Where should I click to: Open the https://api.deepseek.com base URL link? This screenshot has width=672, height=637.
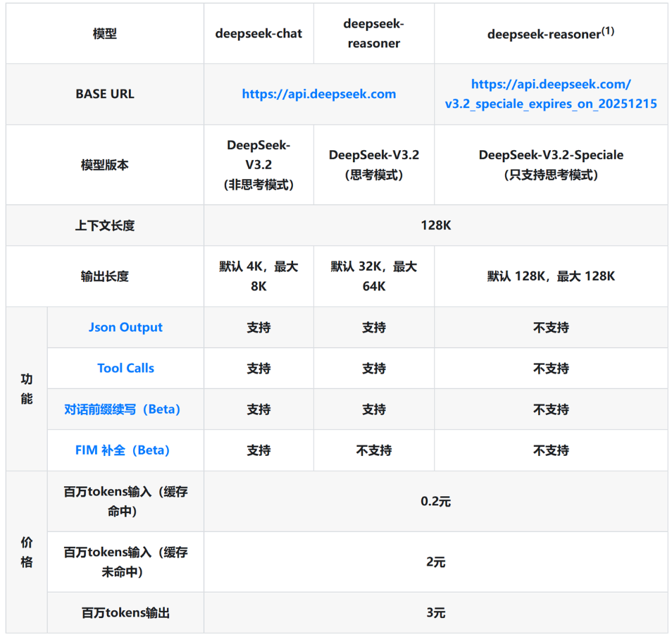tap(319, 94)
